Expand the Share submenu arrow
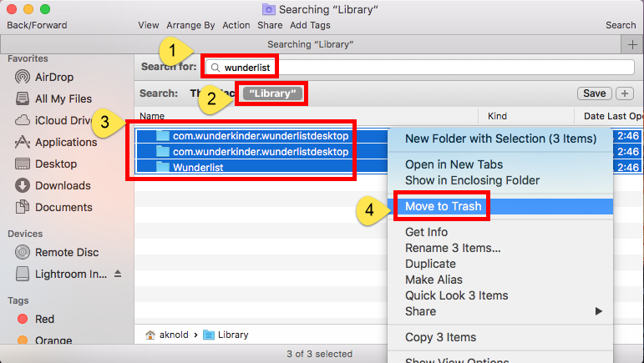Viewport: 644px width, 363px height. pyautogui.click(x=598, y=311)
